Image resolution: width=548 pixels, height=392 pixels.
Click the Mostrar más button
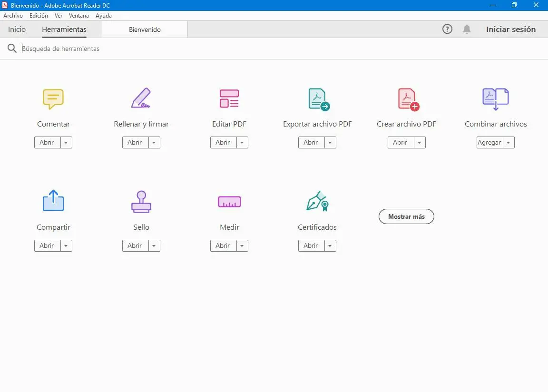coord(406,216)
